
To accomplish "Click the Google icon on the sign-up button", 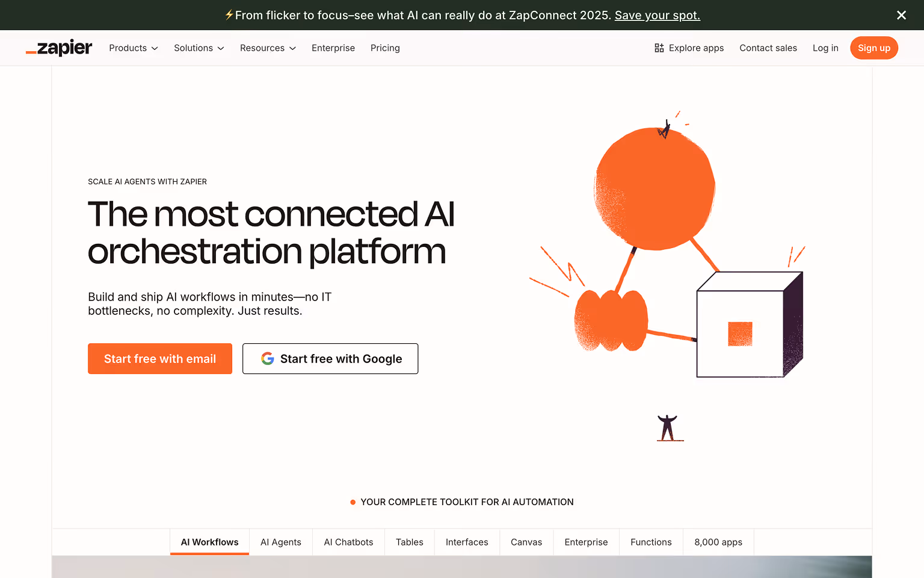I will point(266,358).
